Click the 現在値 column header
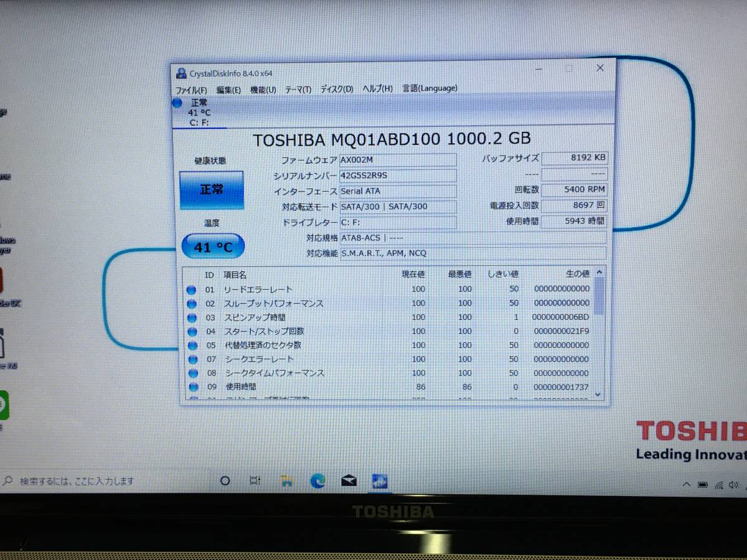 [x=413, y=274]
